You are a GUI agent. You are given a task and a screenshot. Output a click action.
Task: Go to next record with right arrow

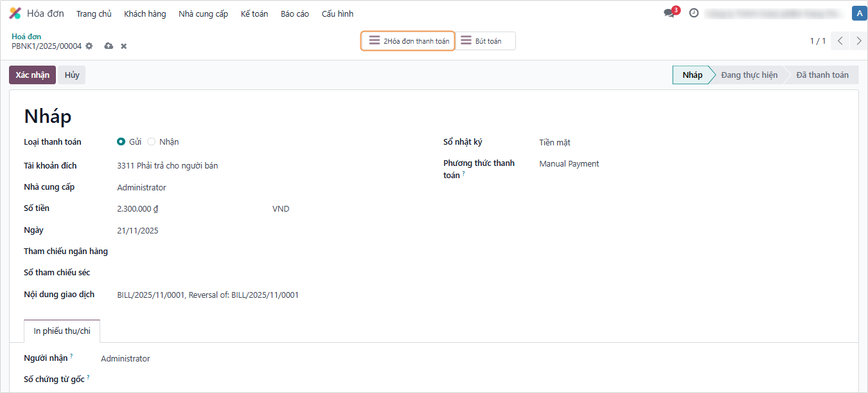(859, 41)
